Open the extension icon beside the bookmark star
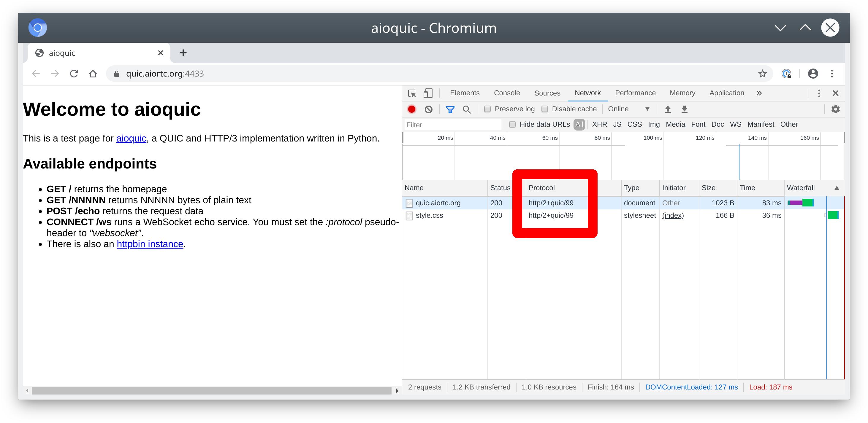868x423 pixels. point(786,74)
